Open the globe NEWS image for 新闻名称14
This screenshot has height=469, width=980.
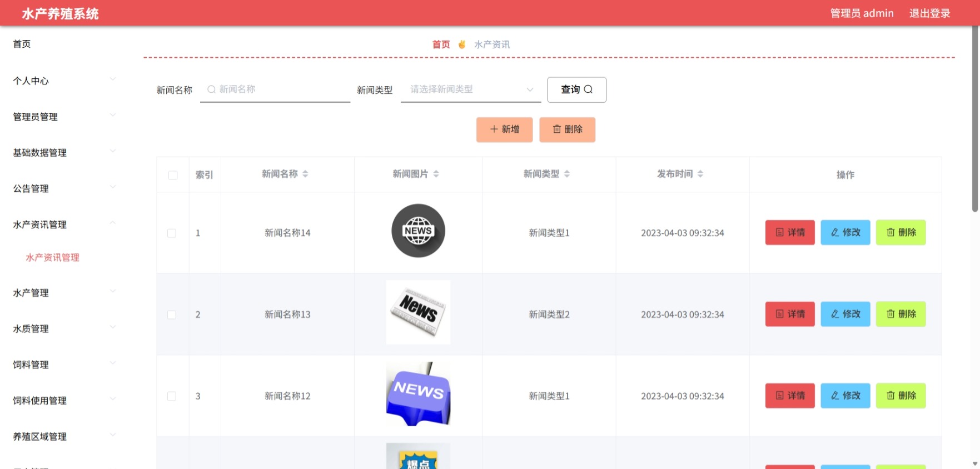click(419, 231)
